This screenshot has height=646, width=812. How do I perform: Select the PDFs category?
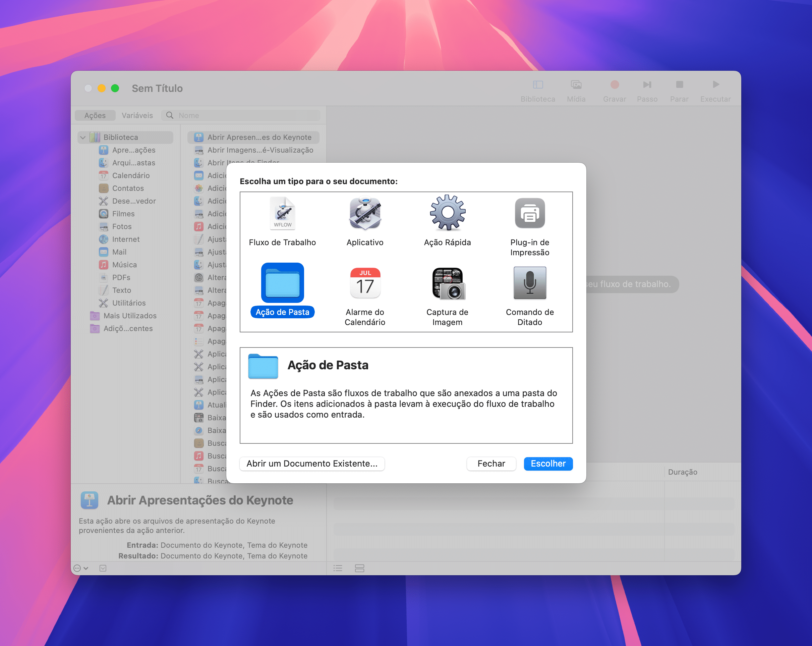click(115, 278)
